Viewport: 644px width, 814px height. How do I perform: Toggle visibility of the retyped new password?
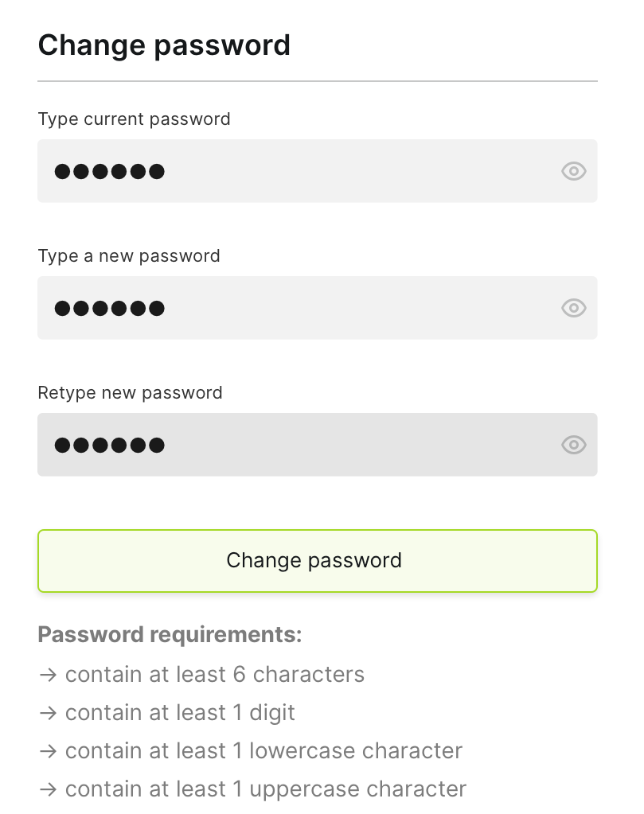[573, 445]
